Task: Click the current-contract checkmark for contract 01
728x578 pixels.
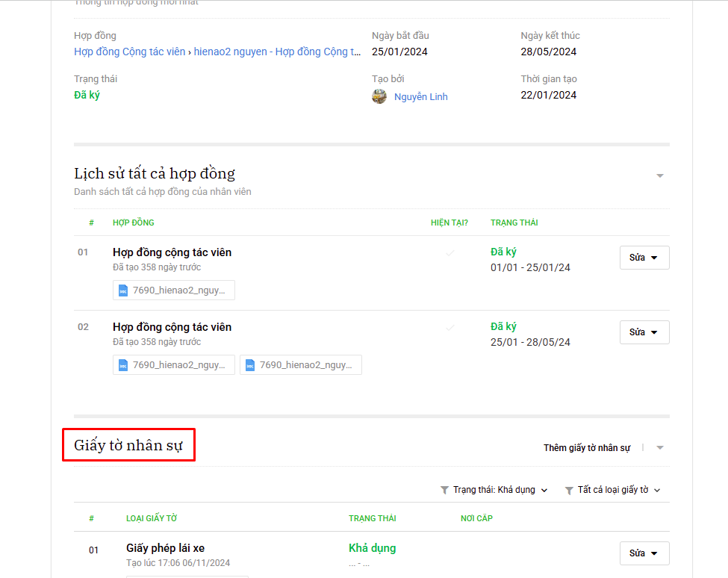Action: point(450,253)
